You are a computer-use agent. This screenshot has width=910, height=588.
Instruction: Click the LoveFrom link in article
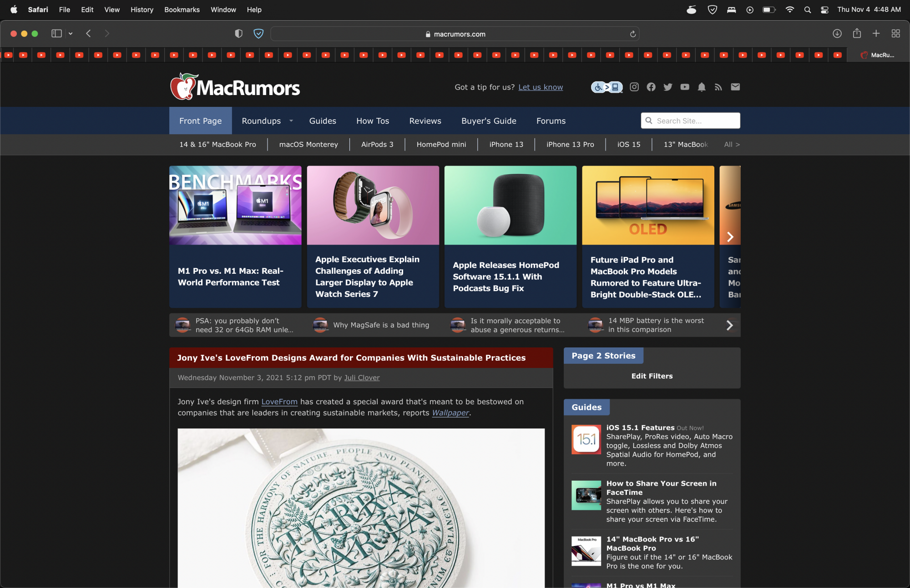[279, 402]
